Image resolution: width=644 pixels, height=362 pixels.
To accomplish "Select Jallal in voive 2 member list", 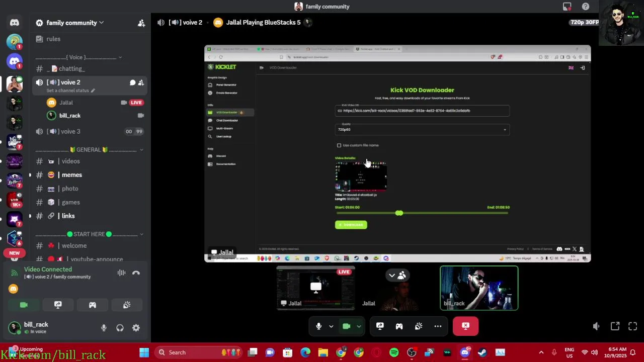I will point(95,103).
